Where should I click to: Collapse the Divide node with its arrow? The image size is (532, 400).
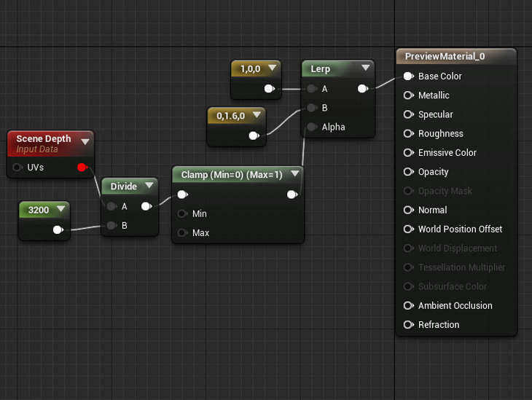pos(149,187)
